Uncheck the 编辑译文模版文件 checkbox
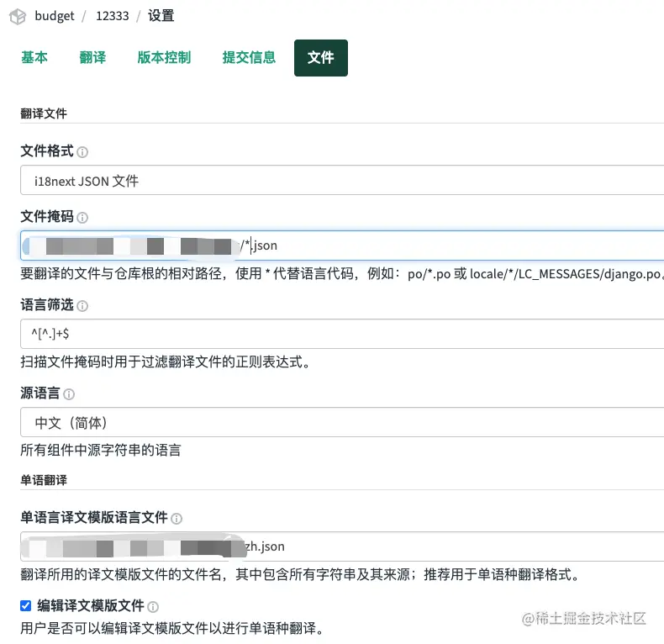This screenshot has width=664, height=644. pos(26,606)
